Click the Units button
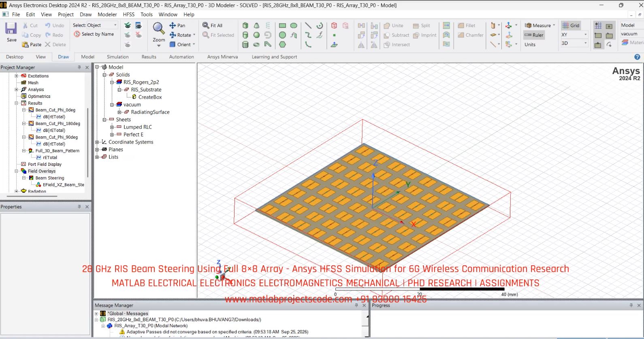This screenshot has height=339, width=644. pyautogui.click(x=530, y=44)
